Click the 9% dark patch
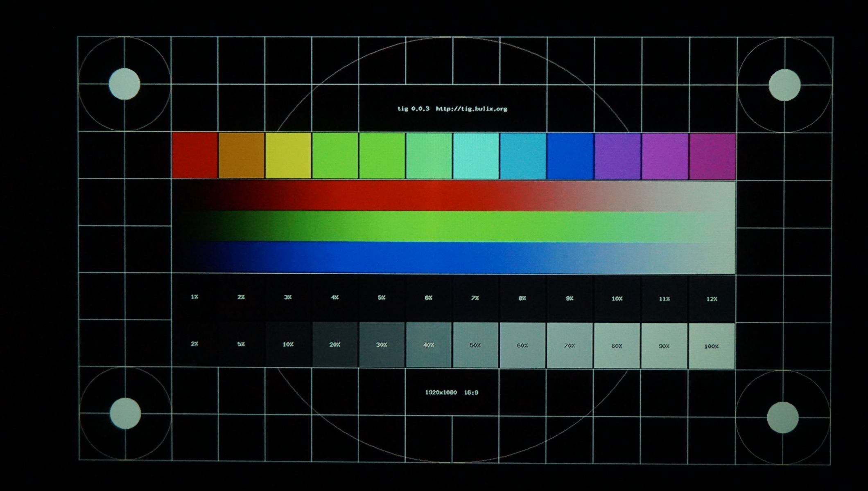This screenshot has width=868, height=491. click(x=570, y=299)
